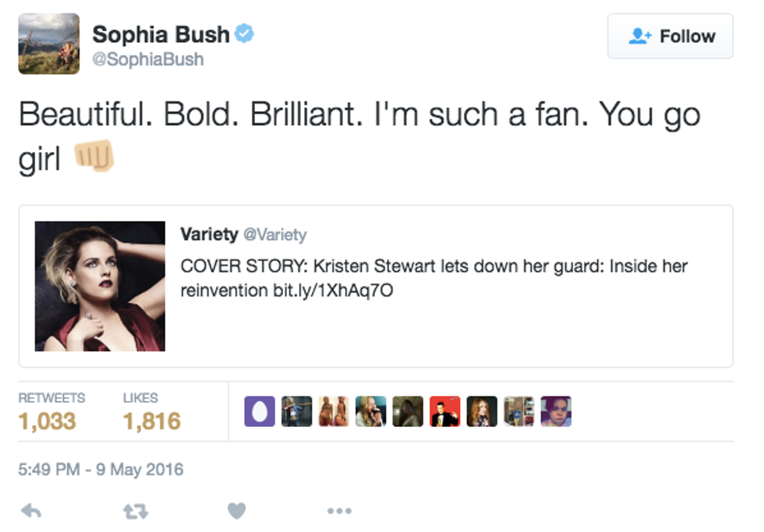Click the blue verified badge

[x=245, y=34]
